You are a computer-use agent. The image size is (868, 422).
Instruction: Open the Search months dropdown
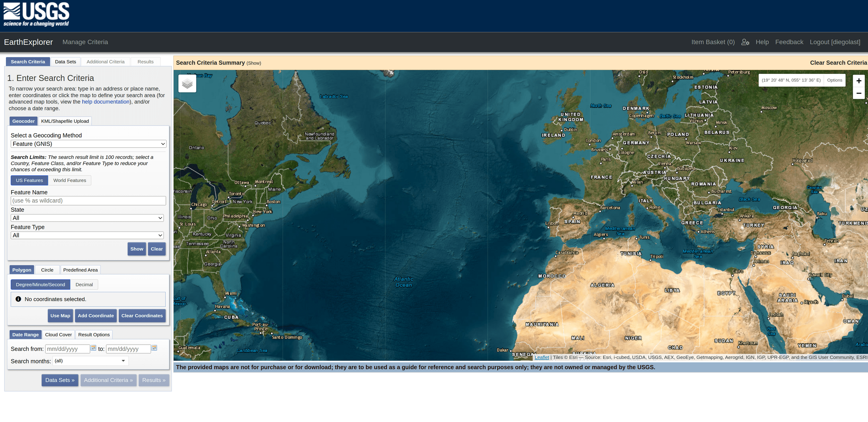90,361
